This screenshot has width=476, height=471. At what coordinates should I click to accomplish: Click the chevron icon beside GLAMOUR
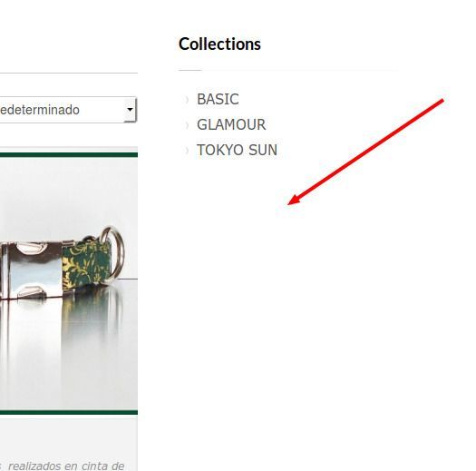[187, 125]
